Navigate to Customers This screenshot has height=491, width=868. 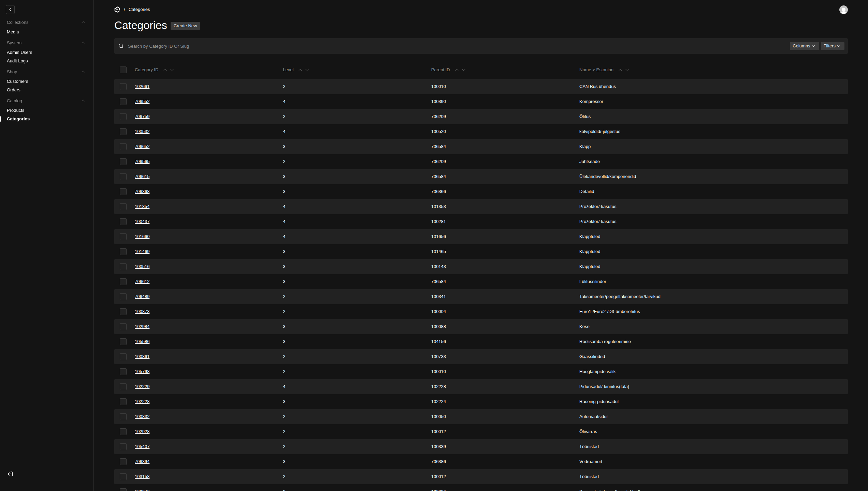tap(17, 81)
